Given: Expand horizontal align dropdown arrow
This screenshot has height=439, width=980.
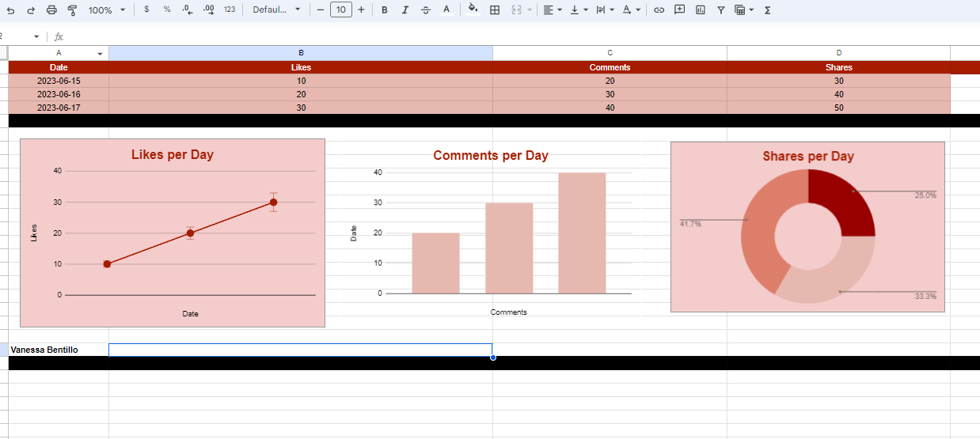Looking at the screenshot, I should coord(560,10).
